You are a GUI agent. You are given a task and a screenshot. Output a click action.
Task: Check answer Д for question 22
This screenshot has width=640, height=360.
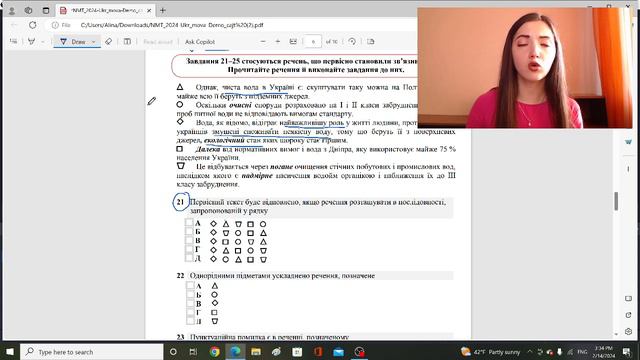coord(190,321)
